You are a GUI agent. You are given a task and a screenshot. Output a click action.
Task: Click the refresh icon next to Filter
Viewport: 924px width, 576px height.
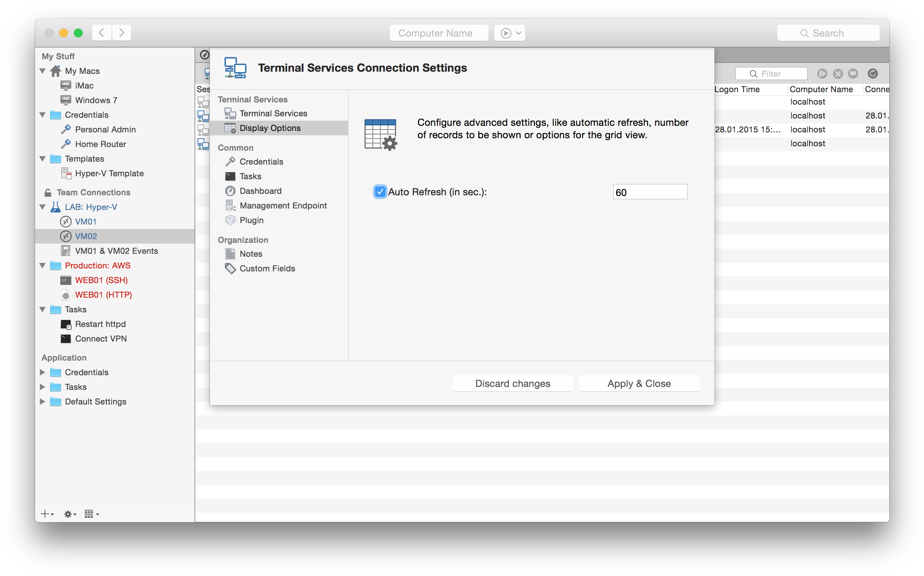872,74
